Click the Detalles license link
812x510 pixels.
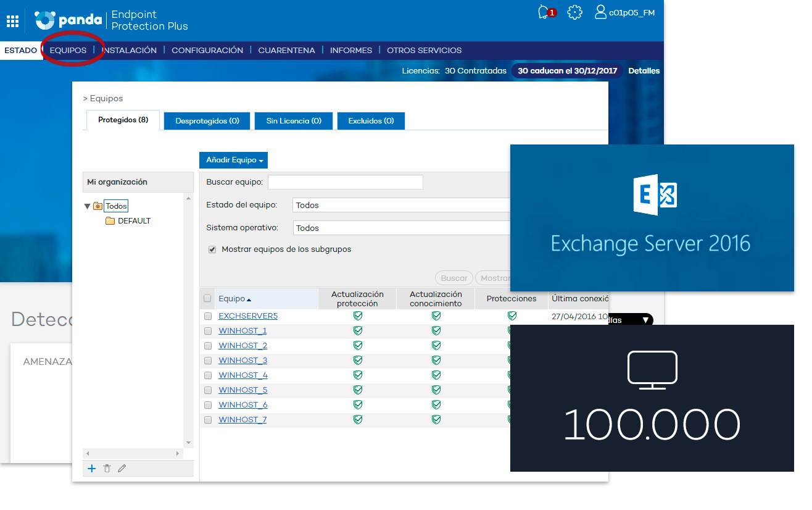[x=644, y=71]
